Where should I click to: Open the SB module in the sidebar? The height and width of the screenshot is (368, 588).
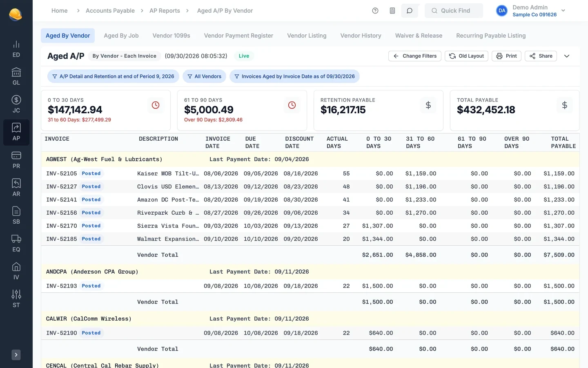pyautogui.click(x=16, y=216)
